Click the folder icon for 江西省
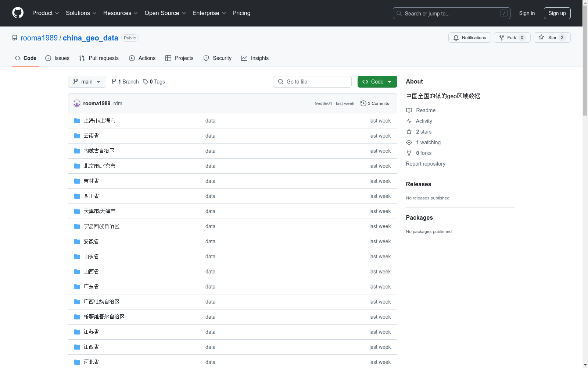This screenshot has height=368, width=588. coord(77,347)
